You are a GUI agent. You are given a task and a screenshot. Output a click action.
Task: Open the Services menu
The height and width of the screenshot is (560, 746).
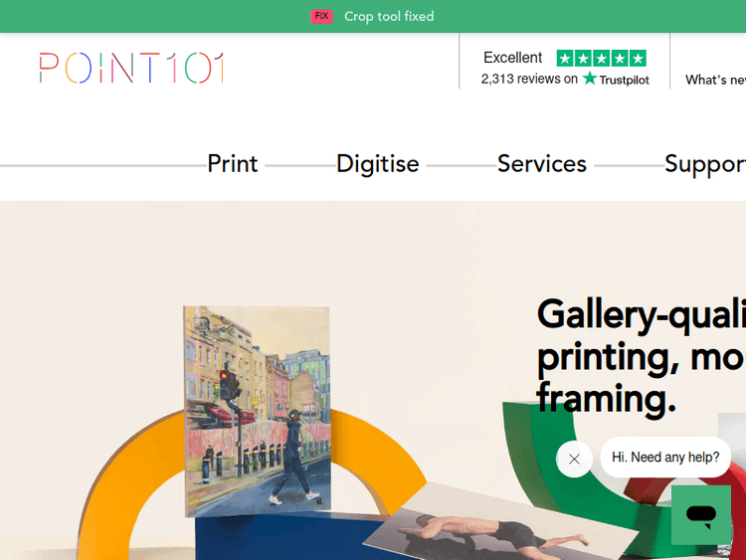point(542,164)
